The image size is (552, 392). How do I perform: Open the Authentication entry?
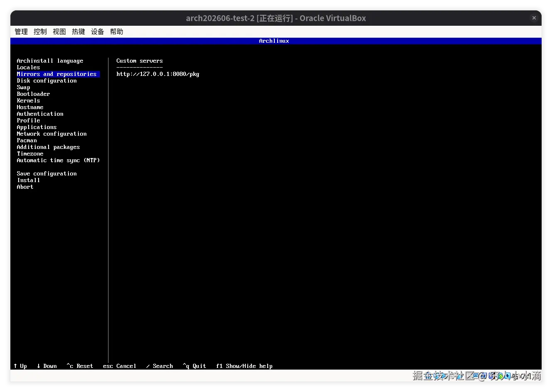40,114
